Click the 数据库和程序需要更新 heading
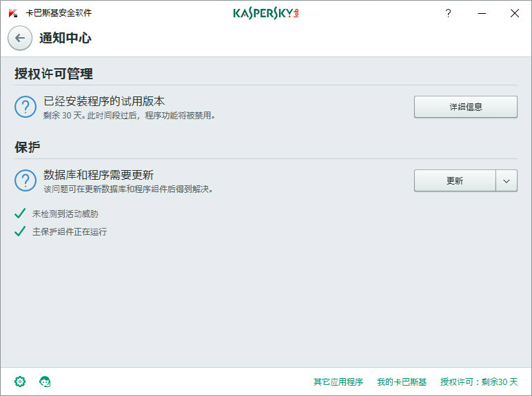The image size is (532, 396). pos(99,175)
